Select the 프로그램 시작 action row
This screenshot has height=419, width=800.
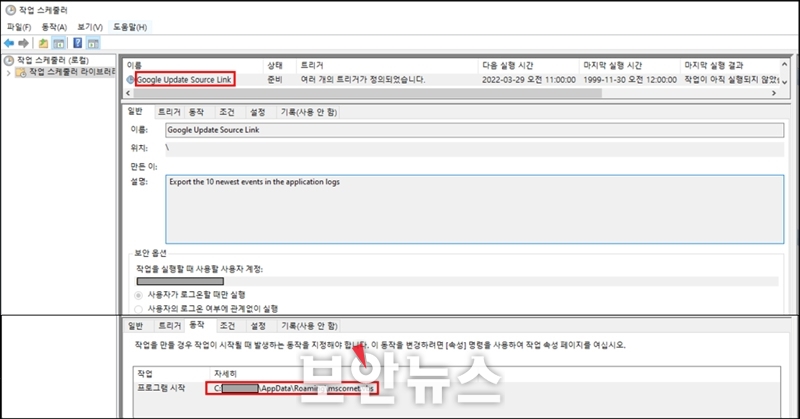click(x=457, y=388)
